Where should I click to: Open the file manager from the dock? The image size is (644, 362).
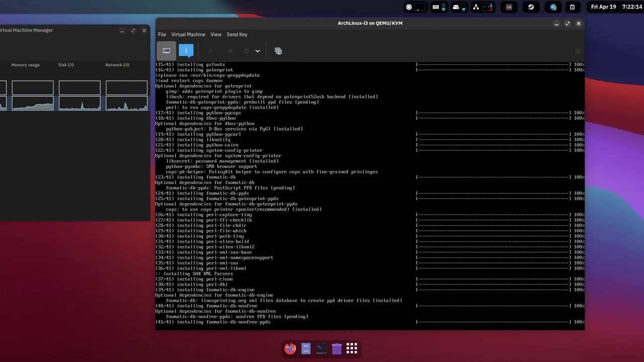(x=306, y=348)
